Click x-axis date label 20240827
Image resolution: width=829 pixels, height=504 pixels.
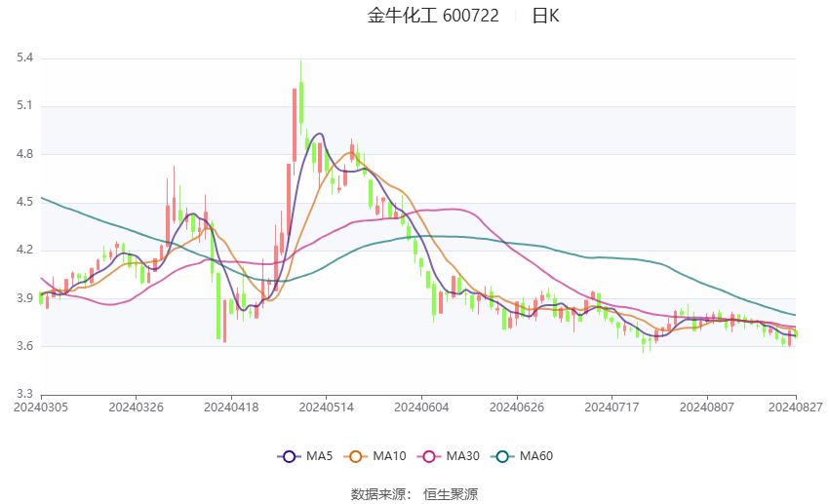[x=796, y=407]
